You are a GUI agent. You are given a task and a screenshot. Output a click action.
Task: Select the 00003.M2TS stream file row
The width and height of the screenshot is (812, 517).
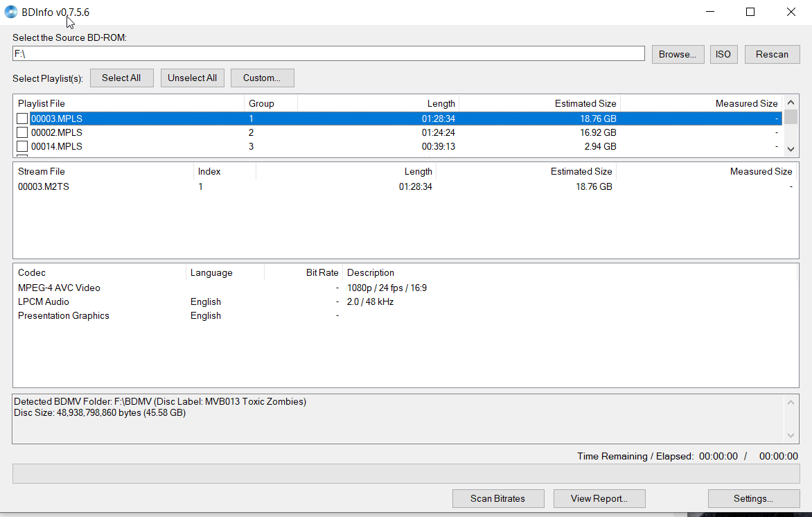coord(405,186)
